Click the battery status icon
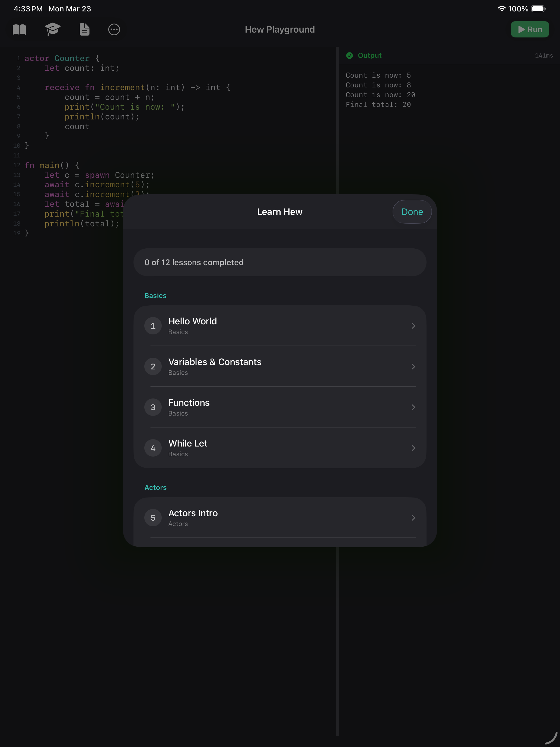The height and width of the screenshot is (747, 560). [538, 9]
